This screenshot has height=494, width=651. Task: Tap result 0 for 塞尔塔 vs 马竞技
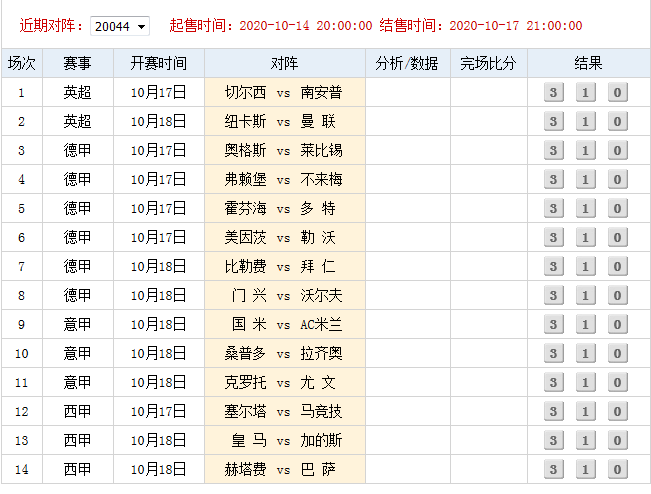coord(617,411)
